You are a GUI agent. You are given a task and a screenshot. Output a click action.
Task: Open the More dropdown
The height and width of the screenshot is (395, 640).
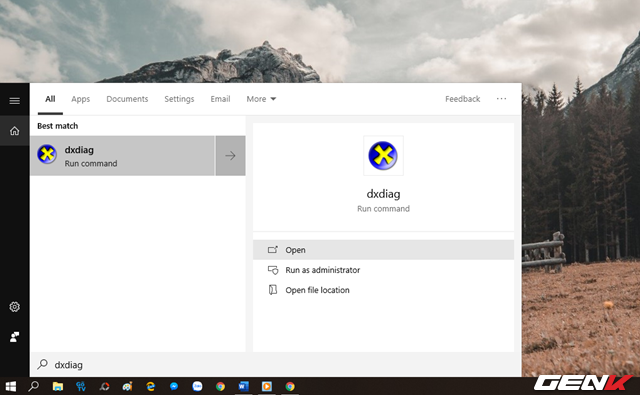(x=261, y=99)
